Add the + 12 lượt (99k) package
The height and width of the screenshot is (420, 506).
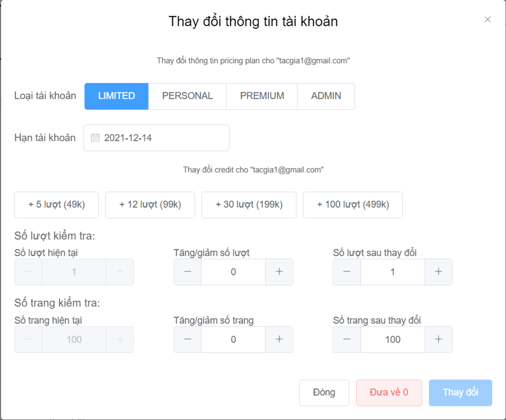[150, 205]
